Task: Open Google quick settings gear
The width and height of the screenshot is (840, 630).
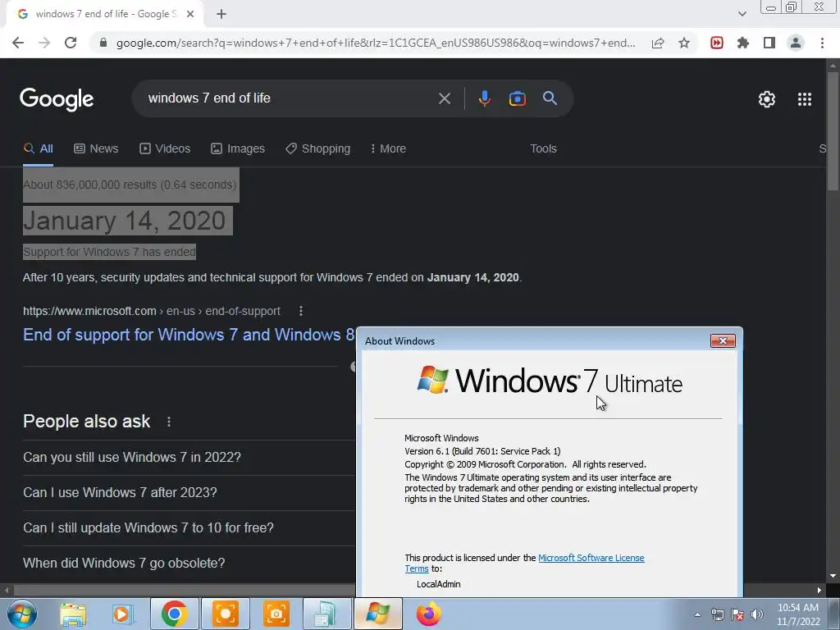Action: (x=767, y=99)
